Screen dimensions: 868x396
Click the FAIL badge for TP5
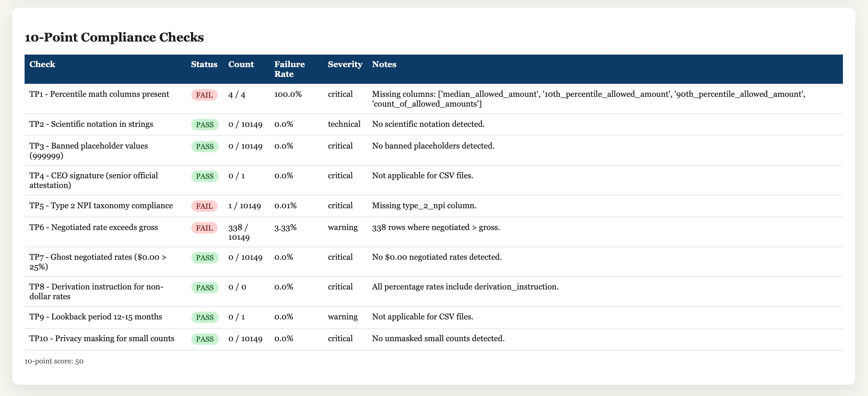point(204,206)
